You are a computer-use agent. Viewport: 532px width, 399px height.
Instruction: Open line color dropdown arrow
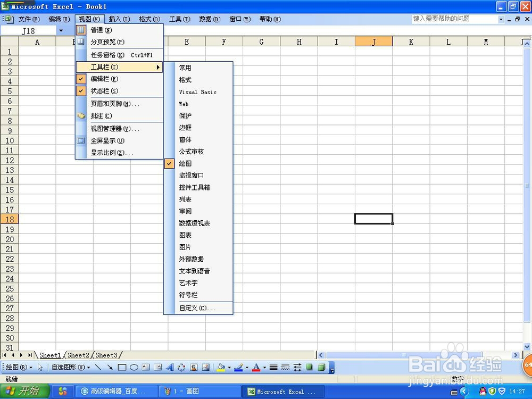[x=247, y=367]
